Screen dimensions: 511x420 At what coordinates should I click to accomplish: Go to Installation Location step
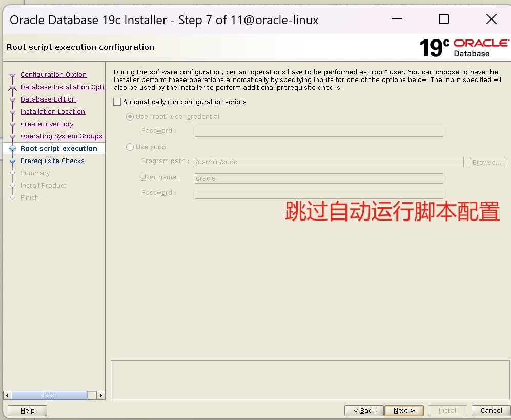click(53, 111)
